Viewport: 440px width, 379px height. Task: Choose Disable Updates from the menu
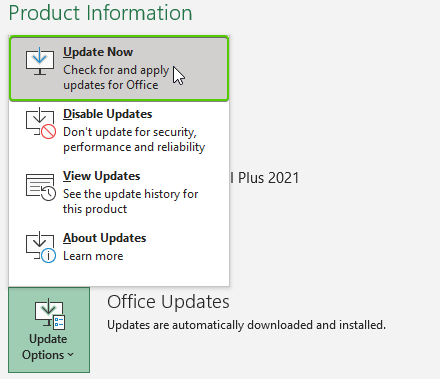119,130
